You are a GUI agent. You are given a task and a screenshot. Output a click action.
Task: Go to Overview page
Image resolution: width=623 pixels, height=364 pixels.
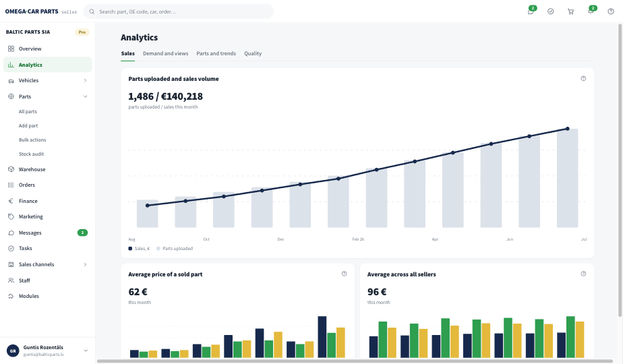tap(48, 49)
